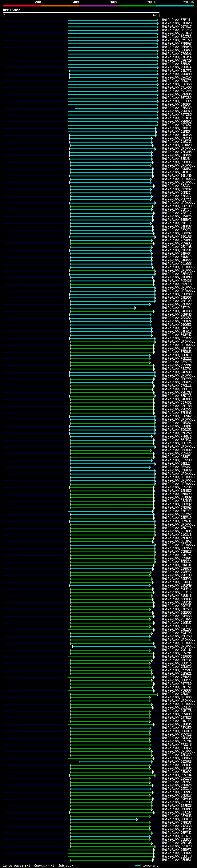The height and width of the screenshot is (868, 197).
Task: Select the UniRef100_B3RI33 label
Action: (176, 396)
